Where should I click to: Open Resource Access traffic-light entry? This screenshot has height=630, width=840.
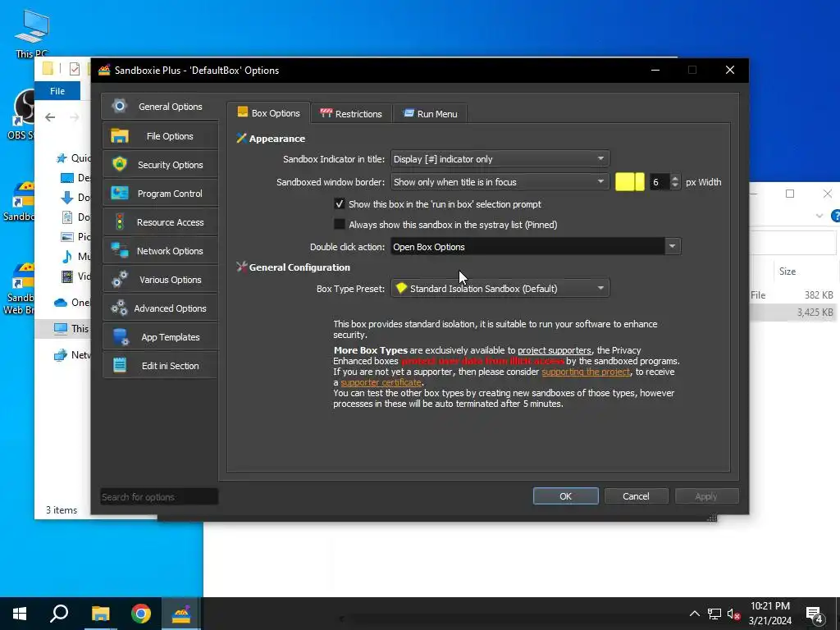point(160,222)
